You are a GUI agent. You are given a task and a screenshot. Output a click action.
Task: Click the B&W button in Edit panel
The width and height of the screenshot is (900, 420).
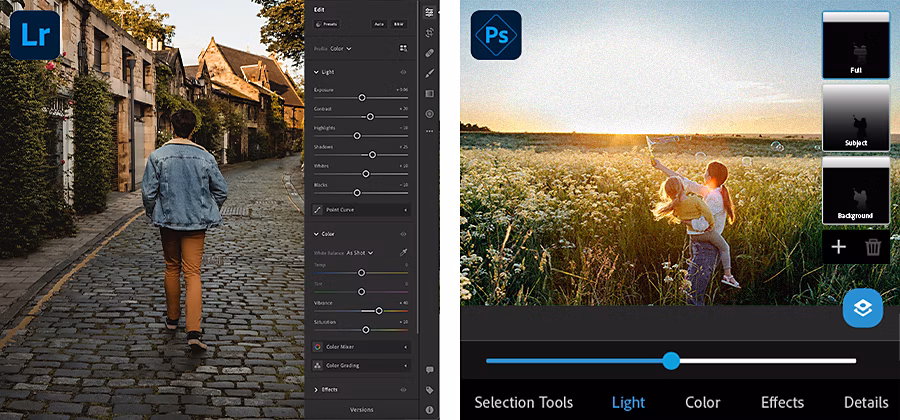click(x=398, y=24)
